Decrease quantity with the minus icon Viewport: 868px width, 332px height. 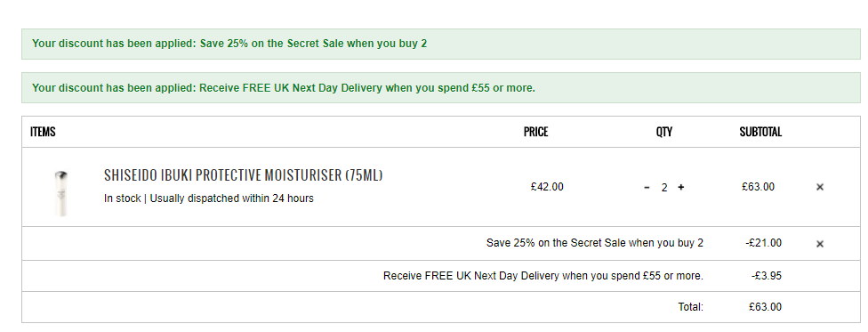tap(647, 187)
